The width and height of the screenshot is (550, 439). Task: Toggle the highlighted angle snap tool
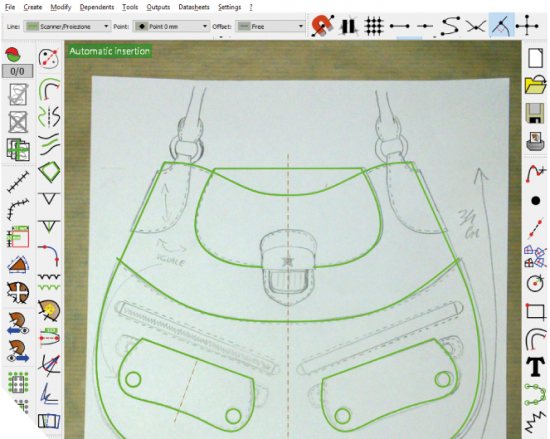[x=501, y=25]
